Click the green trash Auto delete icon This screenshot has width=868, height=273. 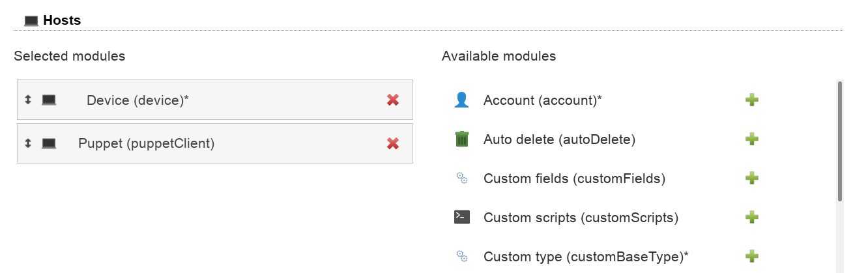(461, 139)
